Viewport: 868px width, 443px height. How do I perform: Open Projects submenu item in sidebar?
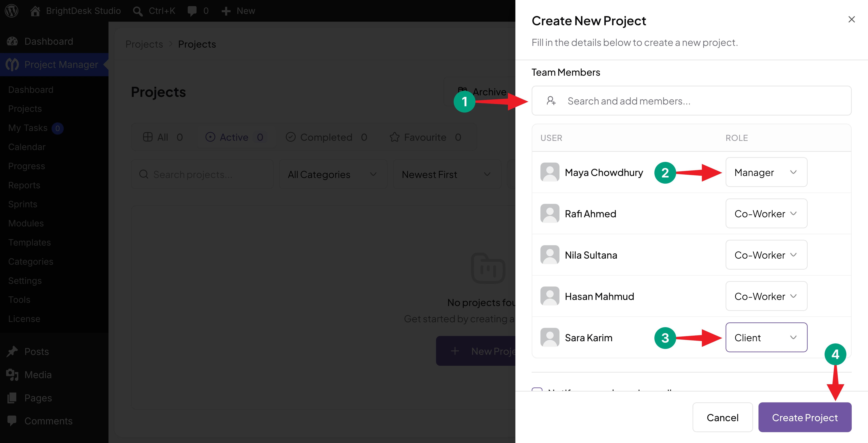[25, 109]
